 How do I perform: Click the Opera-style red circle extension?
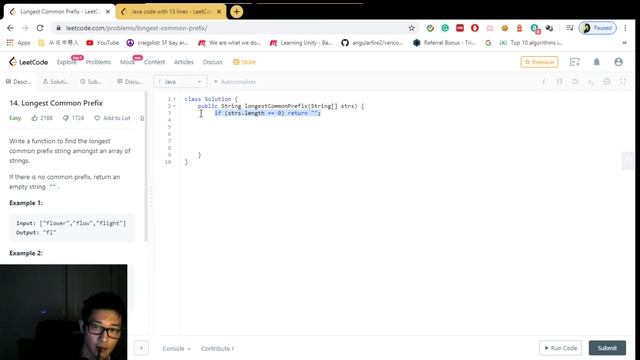tap(474, 28)
